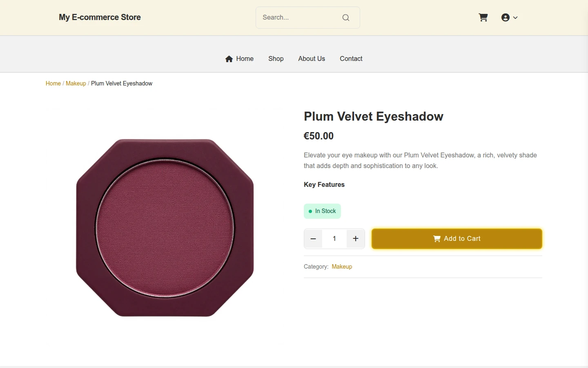
Task: Open the Shop menu item
Action: click(x=276, y=59)
